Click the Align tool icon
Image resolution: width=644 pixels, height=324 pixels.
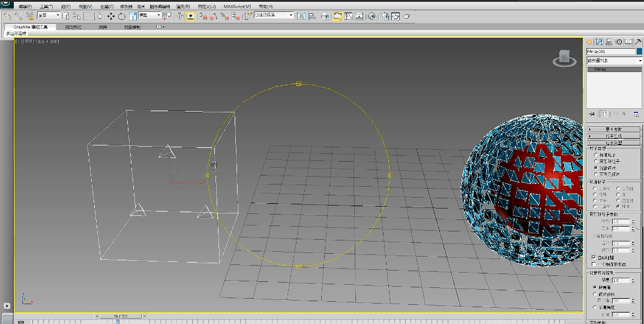tap(312, 16)
